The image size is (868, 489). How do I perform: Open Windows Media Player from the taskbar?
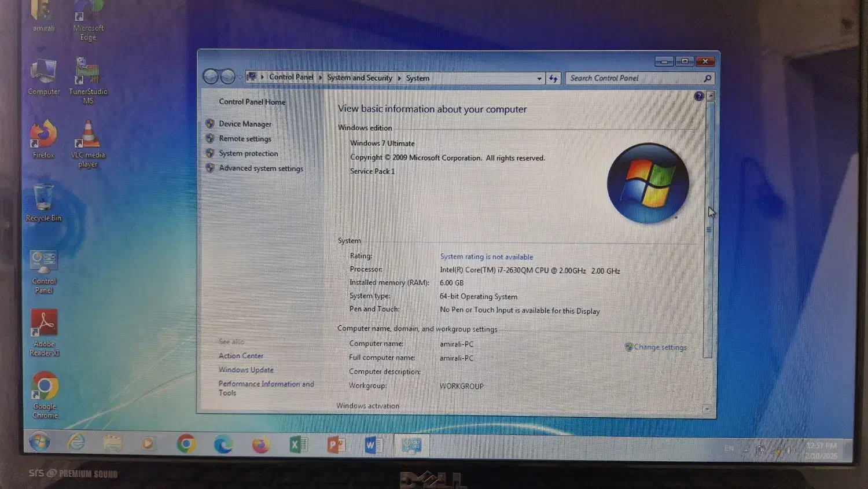[148, 444]
